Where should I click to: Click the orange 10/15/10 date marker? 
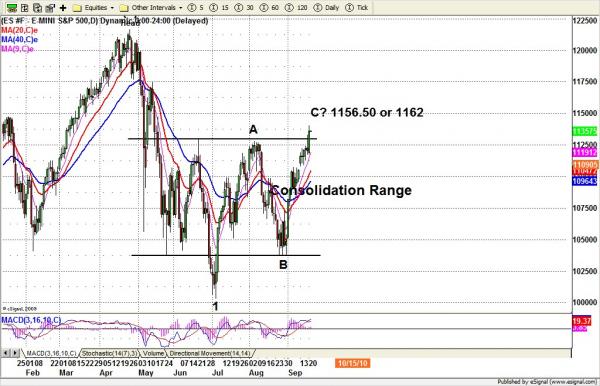[x=352, y=363]
